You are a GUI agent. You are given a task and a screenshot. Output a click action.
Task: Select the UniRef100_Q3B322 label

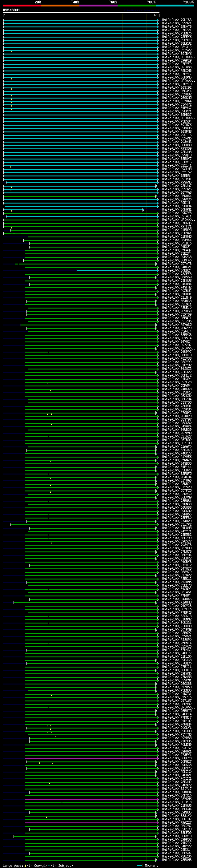[177, 372]
